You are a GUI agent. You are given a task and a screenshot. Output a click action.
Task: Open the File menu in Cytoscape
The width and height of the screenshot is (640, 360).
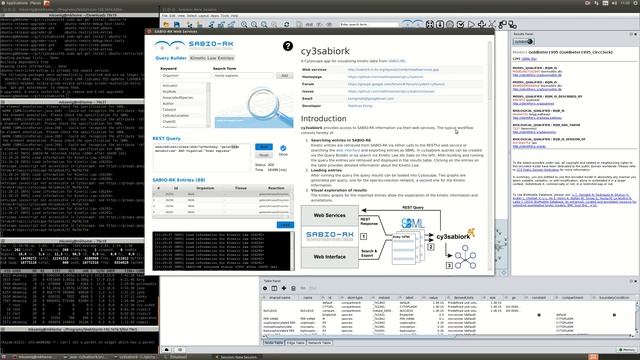(x=165, y=16)
